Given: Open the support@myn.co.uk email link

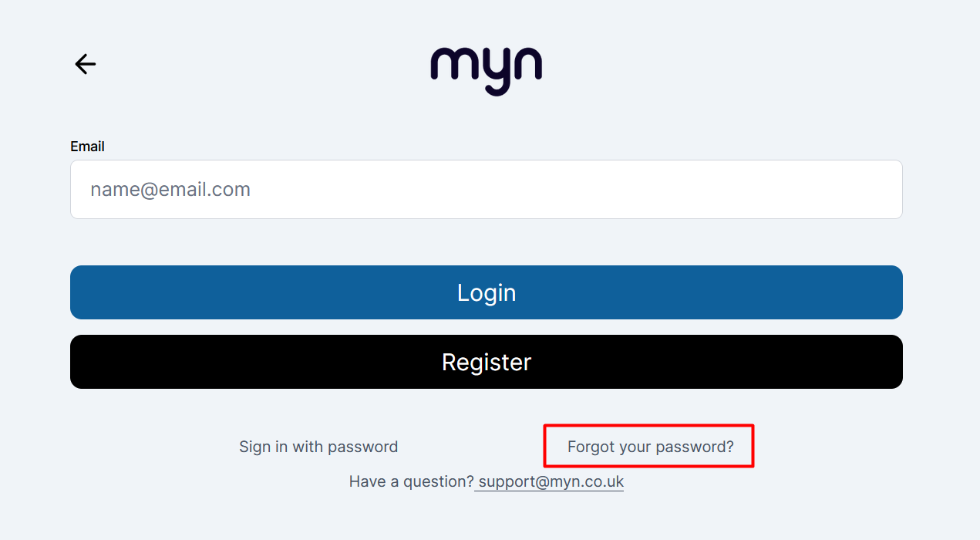Looking at the screenshot, I should tap(551, 481).
